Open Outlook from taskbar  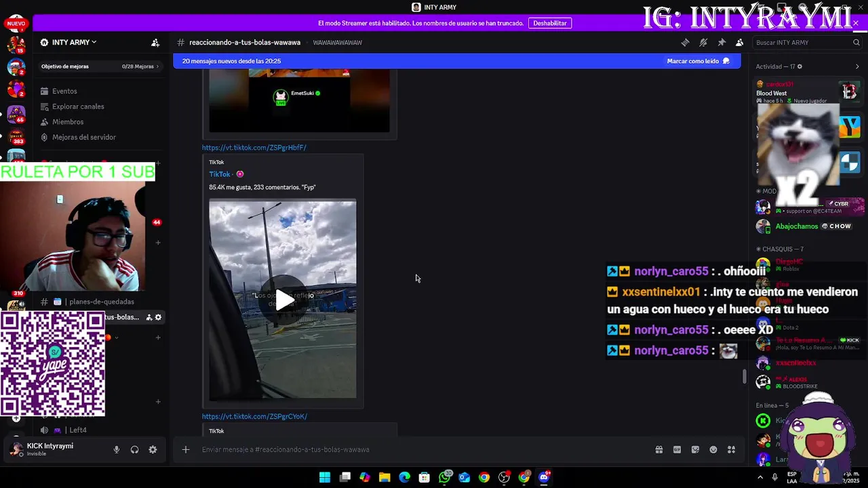pyautogui.click(x=465, y=477)
